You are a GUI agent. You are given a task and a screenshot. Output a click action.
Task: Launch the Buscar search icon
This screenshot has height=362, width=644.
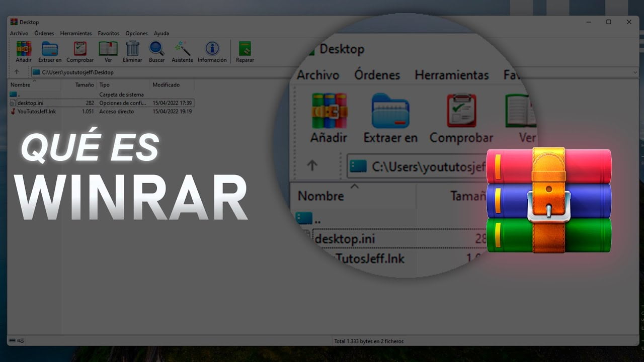(157, 52)
